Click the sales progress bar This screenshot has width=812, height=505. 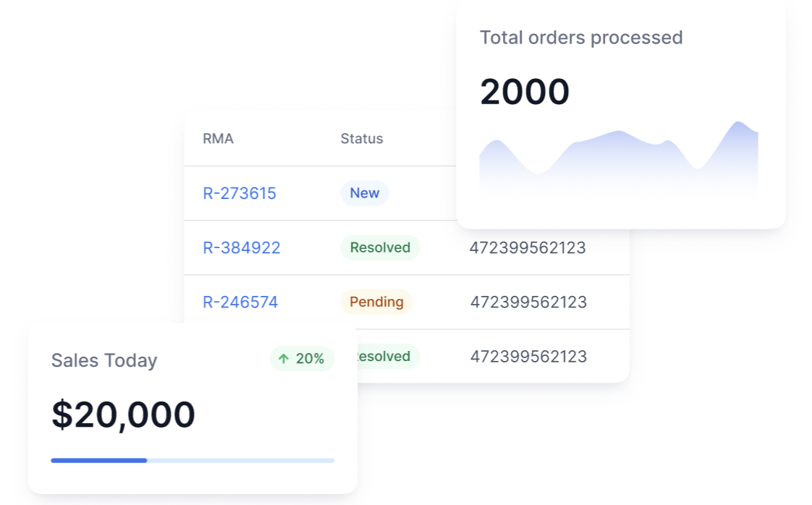pos(193,460)
